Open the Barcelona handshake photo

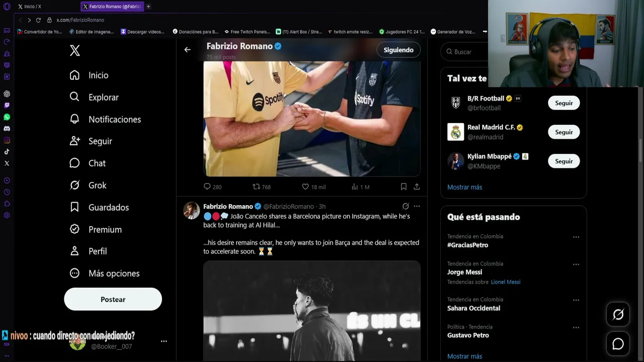click(x=312, y=119)
